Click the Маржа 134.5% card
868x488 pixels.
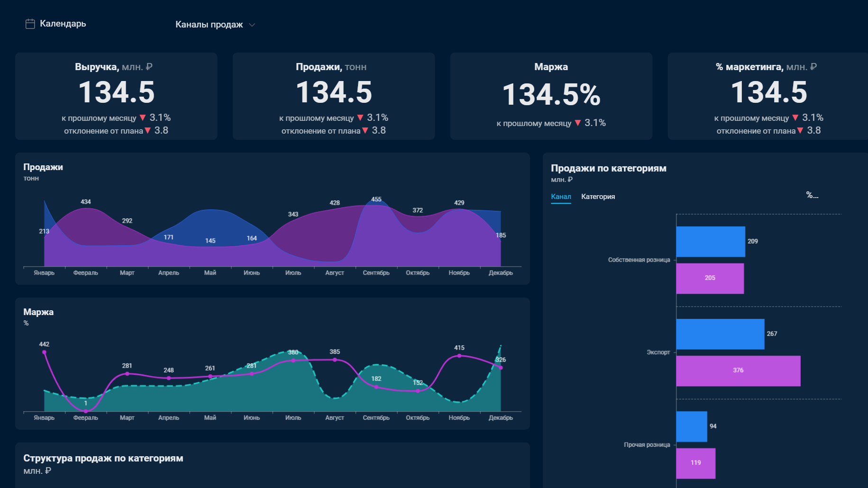[551, 96]
